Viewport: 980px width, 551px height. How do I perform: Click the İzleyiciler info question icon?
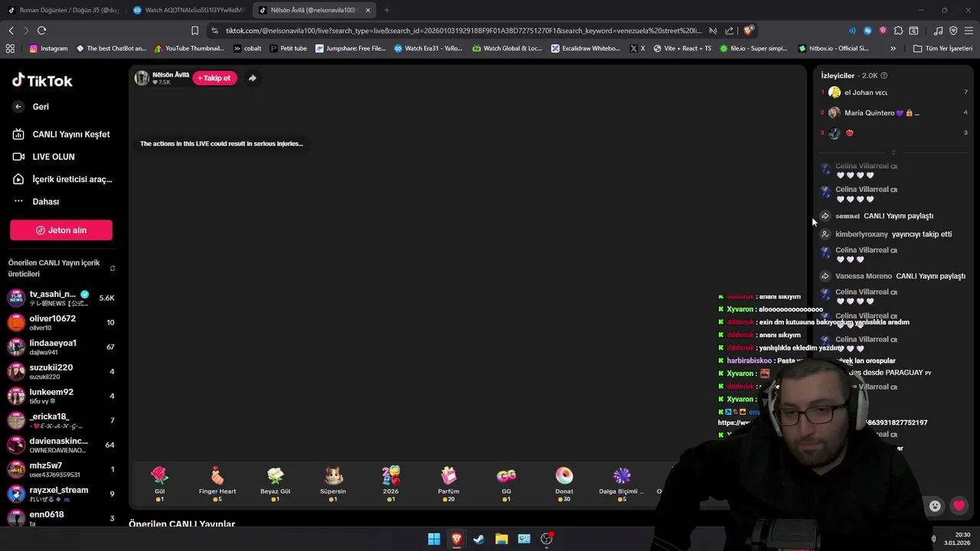click(x=884, y=76)
